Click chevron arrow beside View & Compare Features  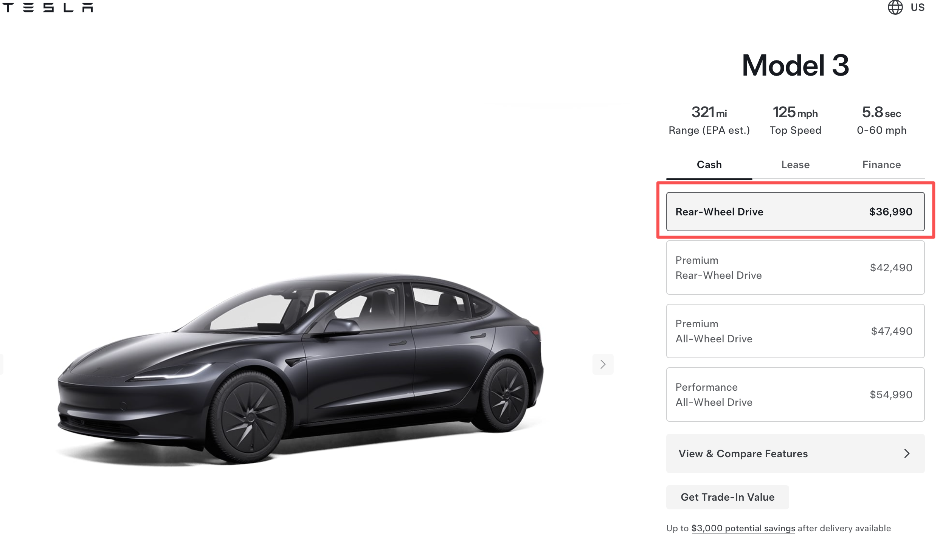[x=907, y=453]
